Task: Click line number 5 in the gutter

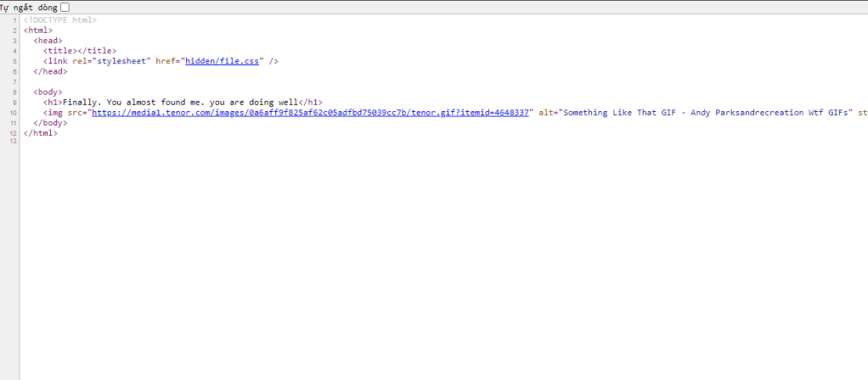Action: click(15, 61)
